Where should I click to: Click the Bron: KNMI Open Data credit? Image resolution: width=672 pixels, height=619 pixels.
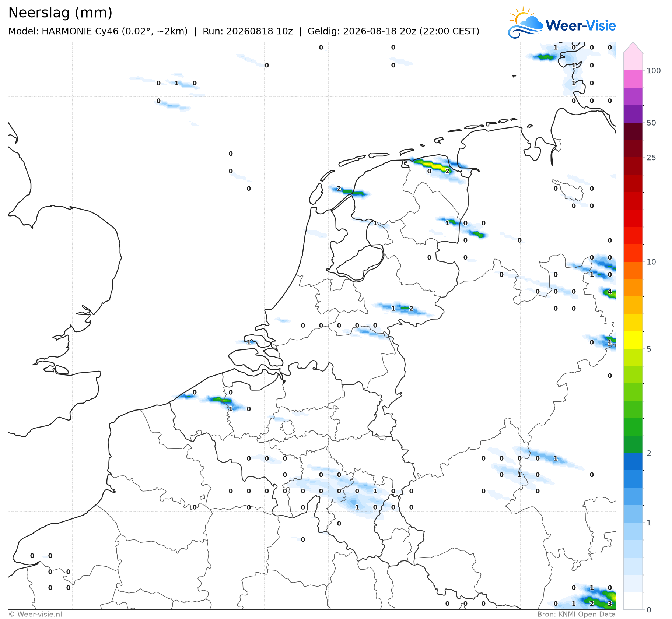[577, 614]
